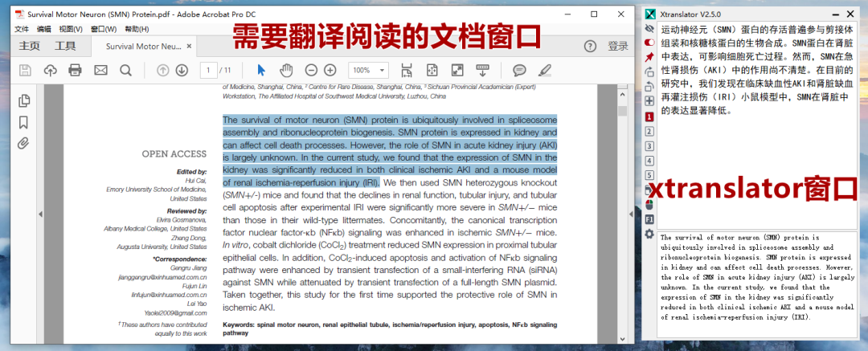Choose the selection arrow tool in Acrobat
Image resolution: width=868 pixels, height=351 pixels.
click(261, 71)
